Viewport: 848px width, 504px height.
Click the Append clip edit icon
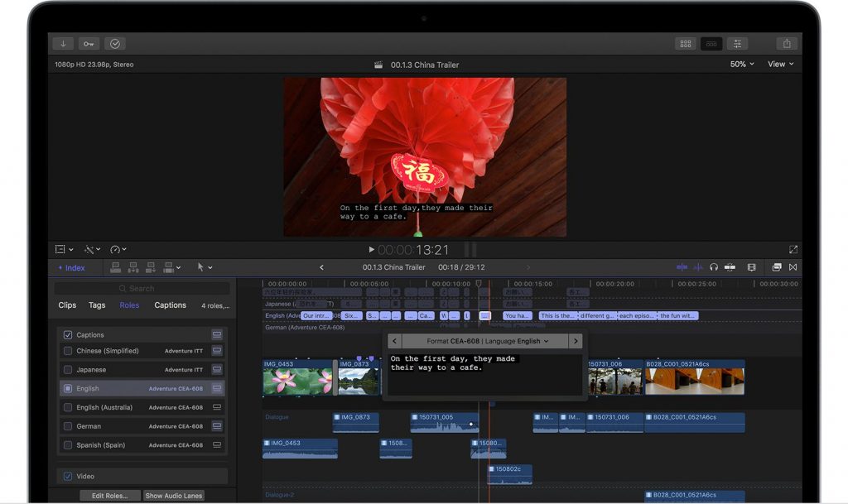coord(151,266)
